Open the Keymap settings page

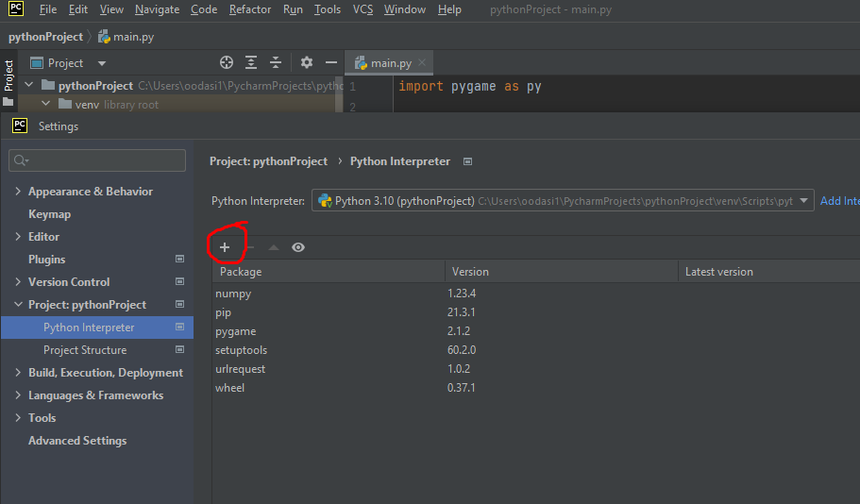[x=49, y=214]
